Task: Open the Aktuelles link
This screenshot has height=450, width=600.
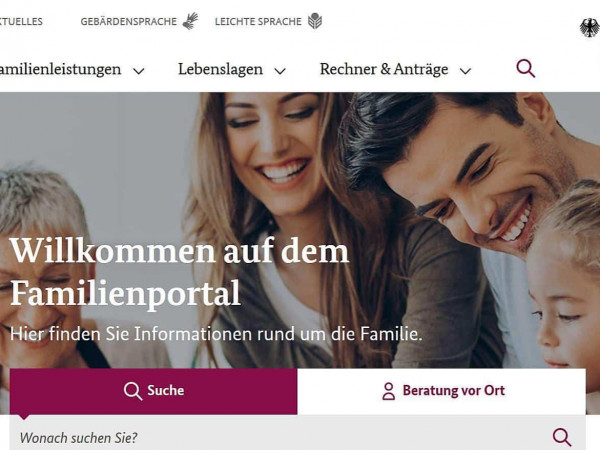Action: click(21, 21)
